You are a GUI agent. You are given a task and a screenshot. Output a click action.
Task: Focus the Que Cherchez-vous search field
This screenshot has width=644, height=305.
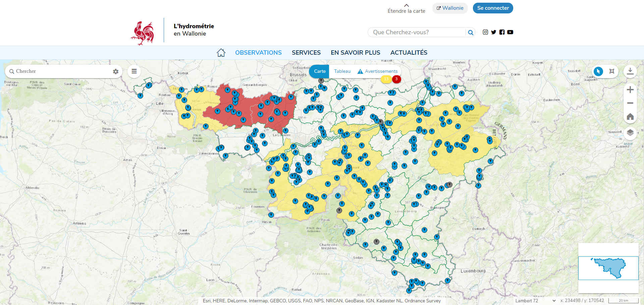418,32
